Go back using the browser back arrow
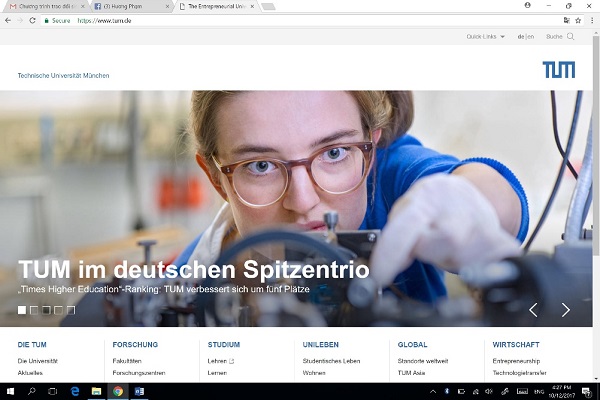 [x=7, y=20]
